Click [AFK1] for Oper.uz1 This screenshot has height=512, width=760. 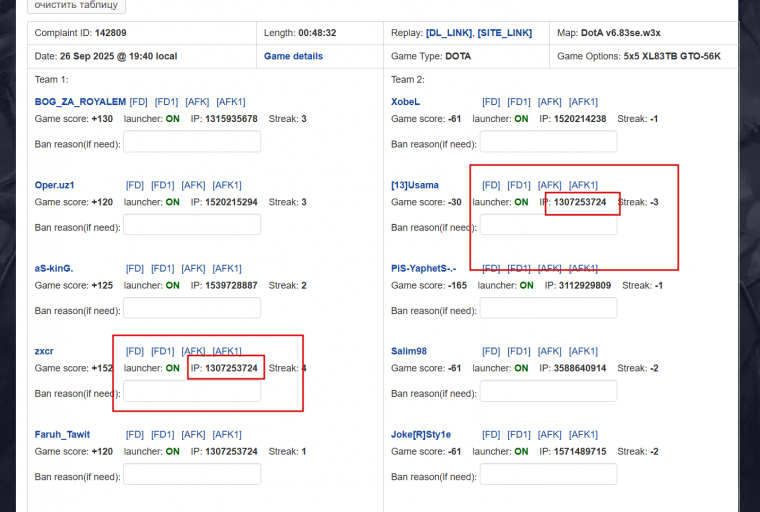tap(227, 185)
